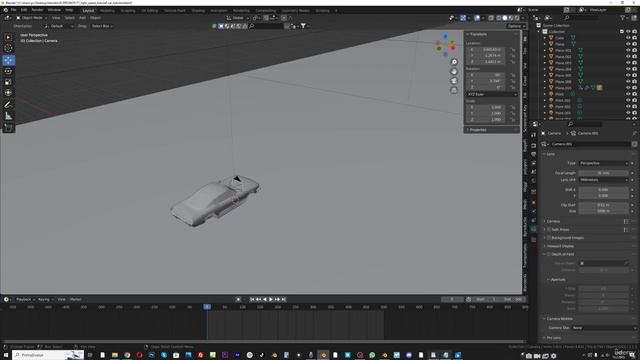Click the zoom viewport gizmo button
Viewport: 640px width, 360px height.
point(454,62)
